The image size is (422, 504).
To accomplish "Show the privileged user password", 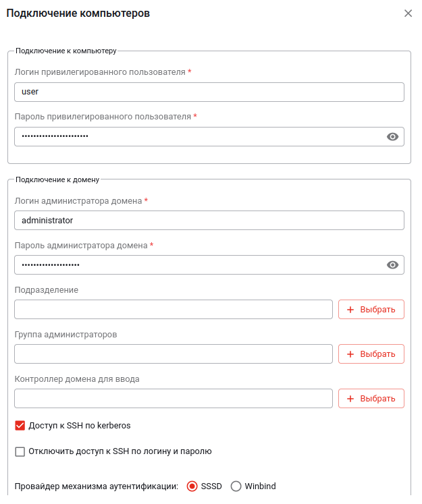I will [392, 136].
